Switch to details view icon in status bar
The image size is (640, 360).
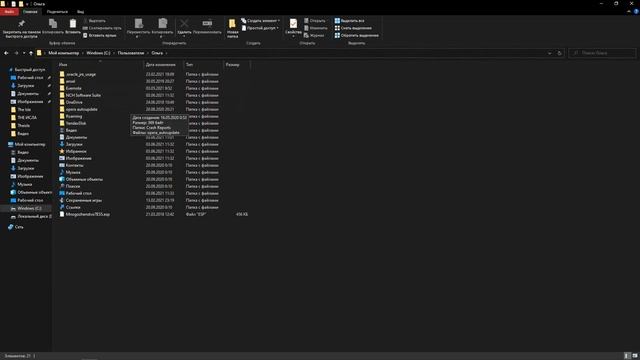pyautogui.click(x=627, y=356)
